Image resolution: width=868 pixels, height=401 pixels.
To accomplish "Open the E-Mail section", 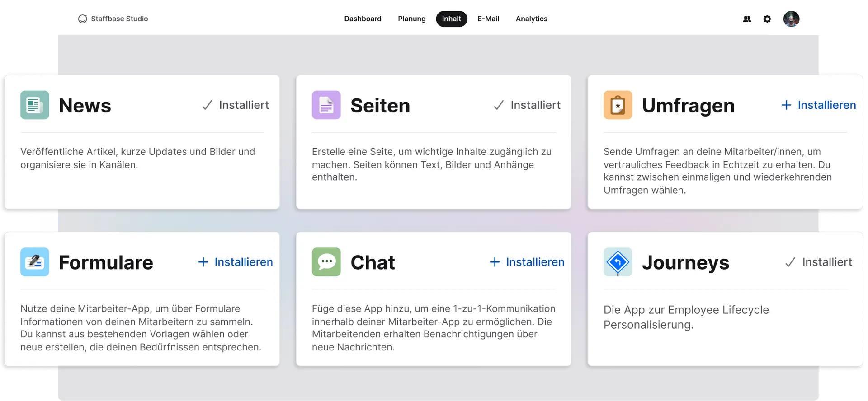I will point(488,19).
